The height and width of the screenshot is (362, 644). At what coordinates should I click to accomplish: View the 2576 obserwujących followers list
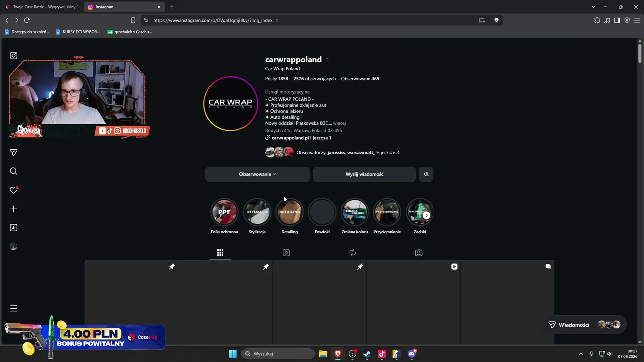pyautogui.click(x=314, y=79)
